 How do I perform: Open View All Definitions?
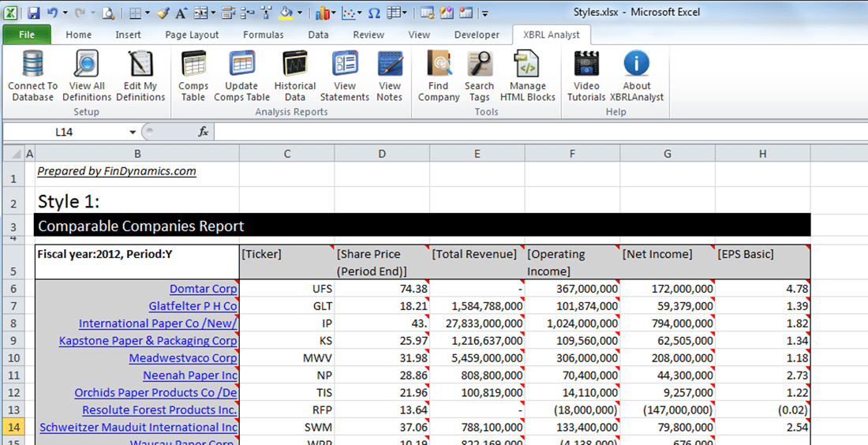[x=86, y=64]
